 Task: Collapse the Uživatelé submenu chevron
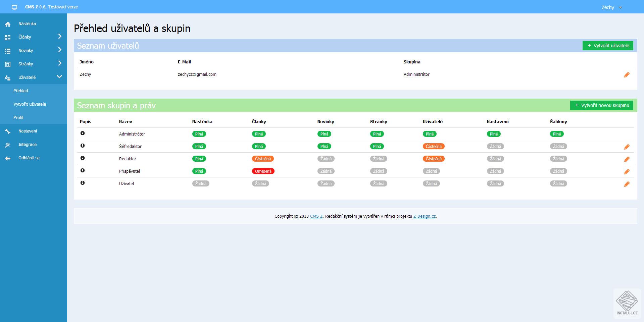tap(59, 77)
